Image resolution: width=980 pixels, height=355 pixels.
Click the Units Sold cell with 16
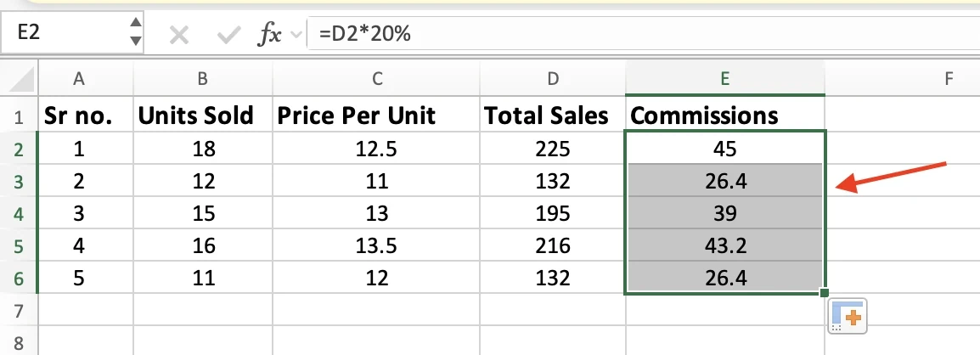click(x=202, y=245)
